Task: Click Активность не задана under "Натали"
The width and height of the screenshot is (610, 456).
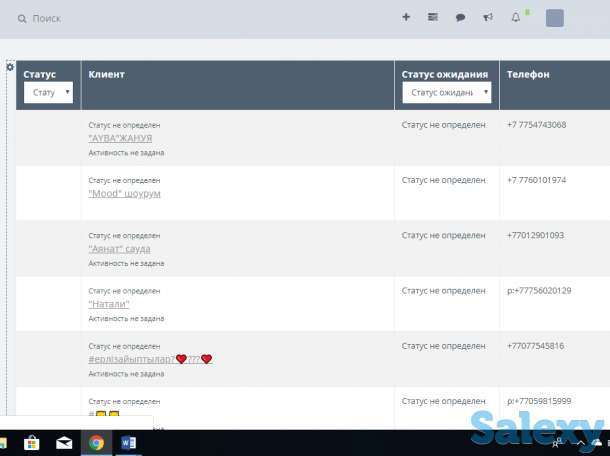Action: click(126, 319)
